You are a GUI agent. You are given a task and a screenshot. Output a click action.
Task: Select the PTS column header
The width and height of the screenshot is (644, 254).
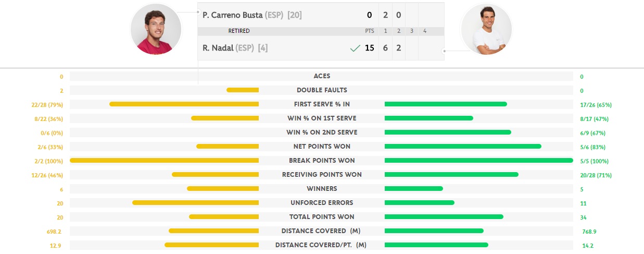point(370,31)
